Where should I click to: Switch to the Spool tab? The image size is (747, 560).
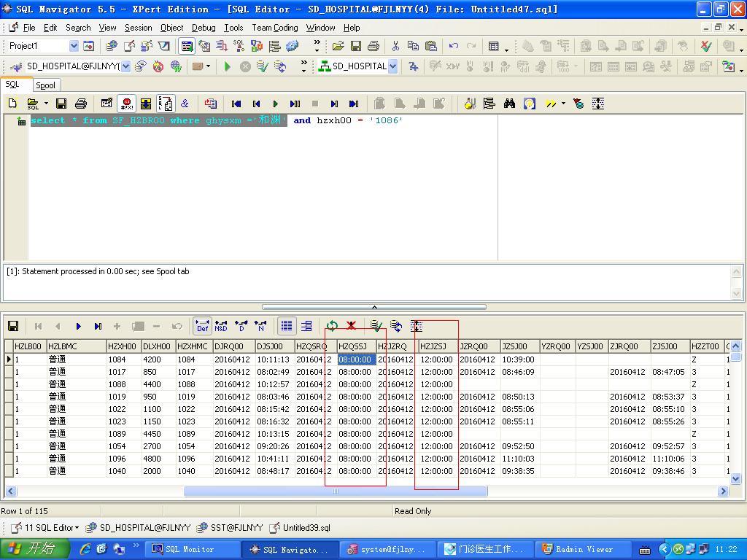pyautogui.click(x=45, y=85)
